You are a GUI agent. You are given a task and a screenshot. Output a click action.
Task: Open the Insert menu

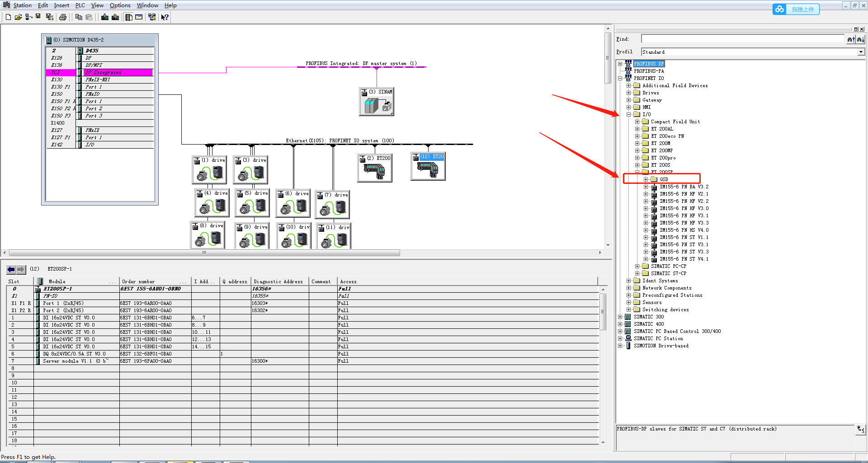(x=61, y=5)
